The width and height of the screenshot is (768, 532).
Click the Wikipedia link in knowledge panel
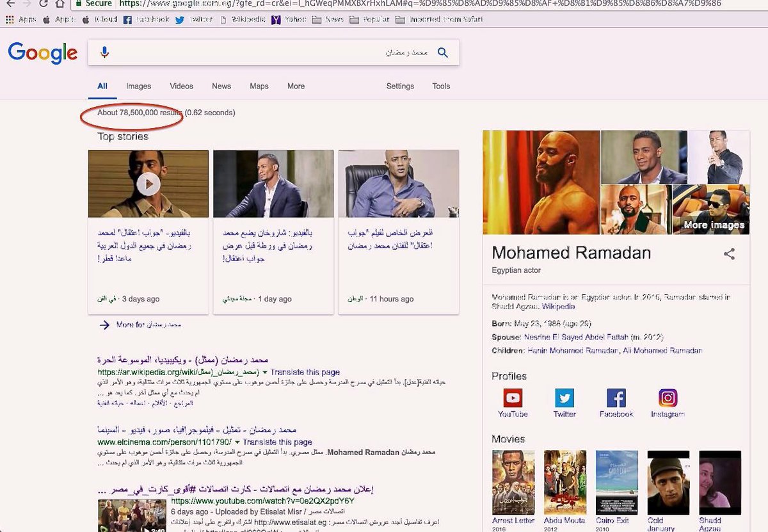[558, 307]
